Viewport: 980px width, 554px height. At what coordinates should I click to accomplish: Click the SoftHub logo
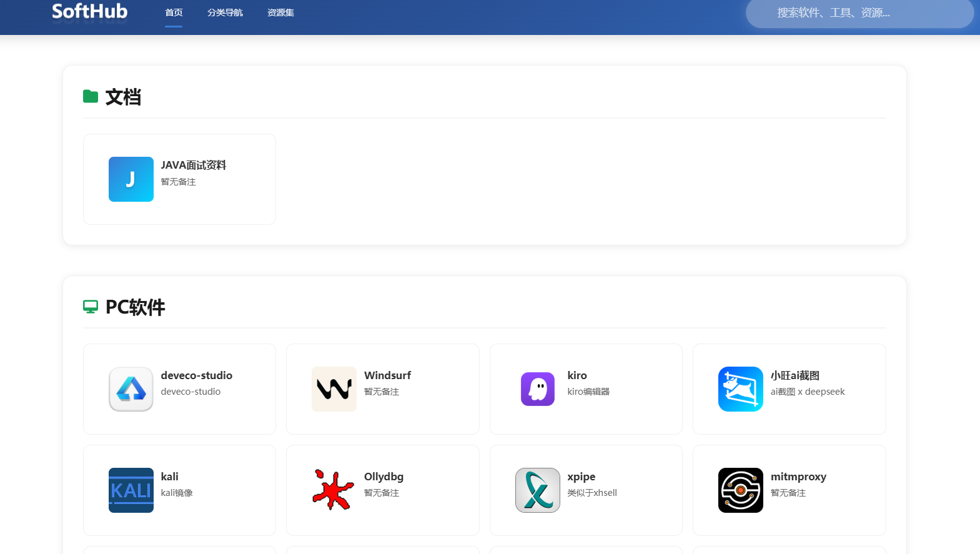click(x=89, y=11)
